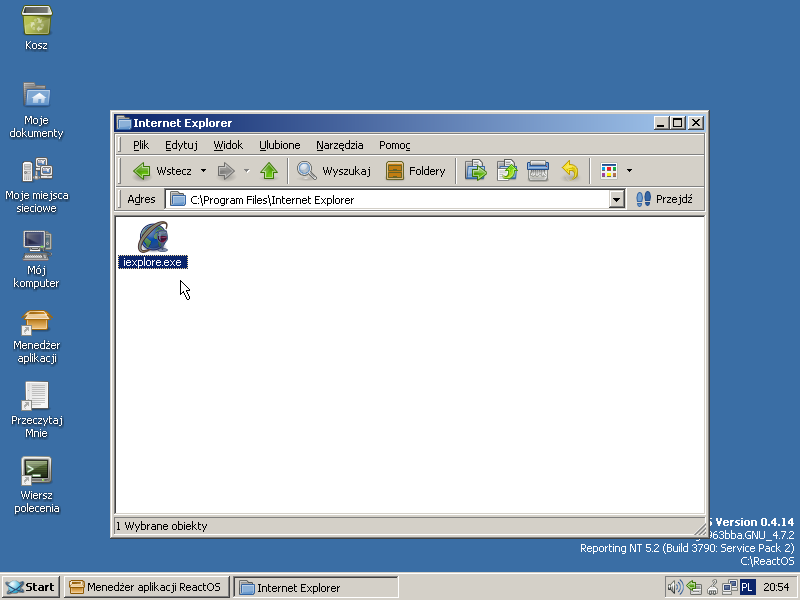
Task: Click the volume speaker tray icon
Action: click(x=675, y=587)
